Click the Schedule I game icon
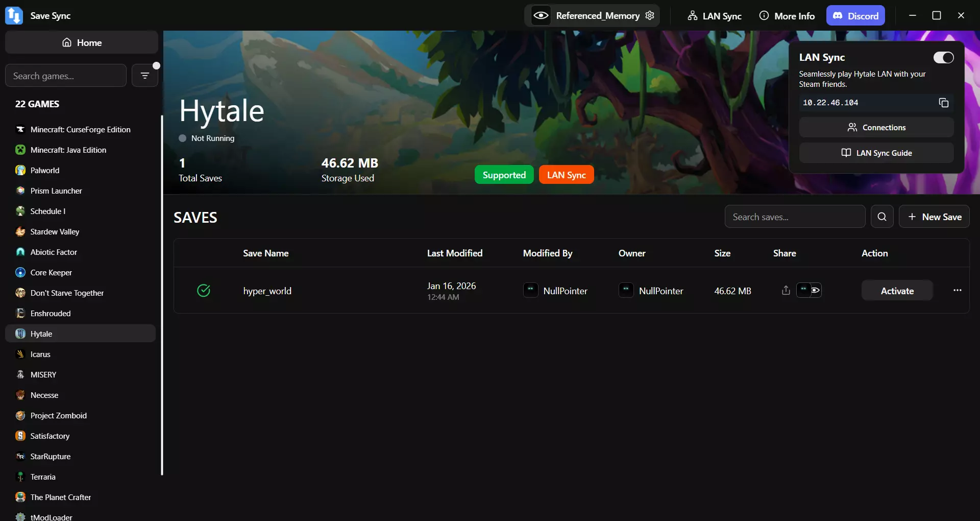 click(20, 211)
